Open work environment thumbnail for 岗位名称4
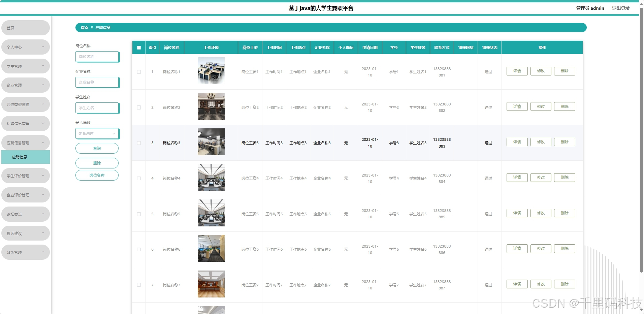This screenshot has width=644, height=314. (211, 177)
